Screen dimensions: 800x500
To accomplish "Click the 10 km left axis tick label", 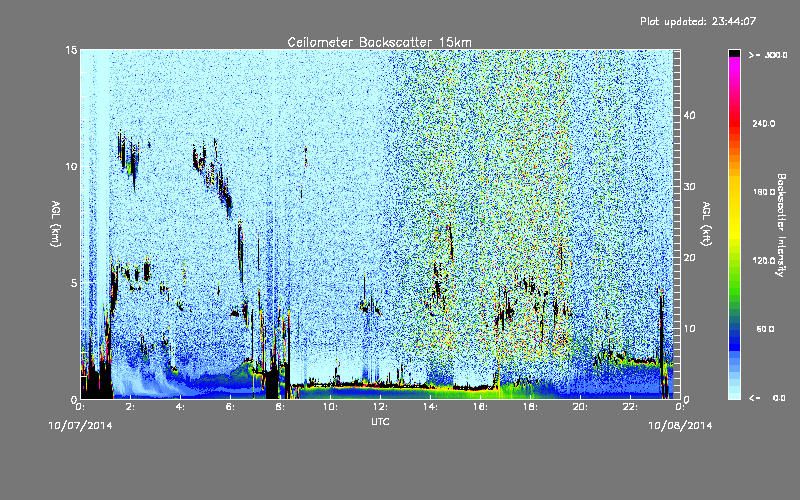I will 71,166.
